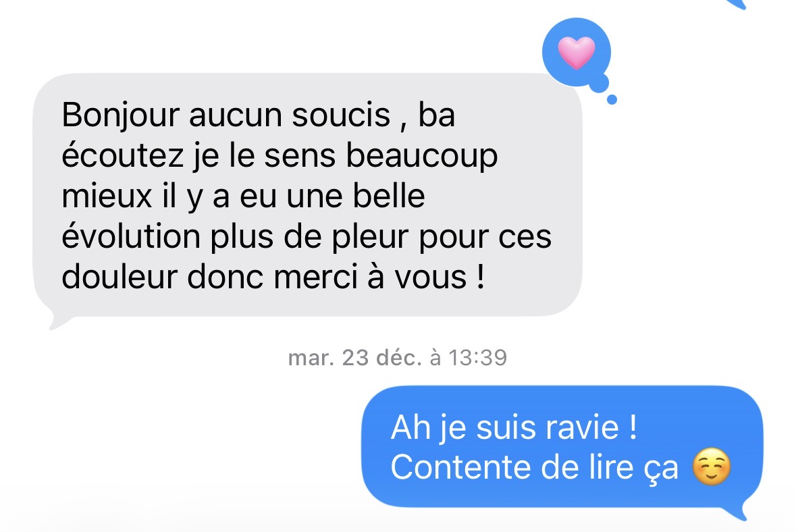Click the small blue tapback tail dot

tap(612, 99)
